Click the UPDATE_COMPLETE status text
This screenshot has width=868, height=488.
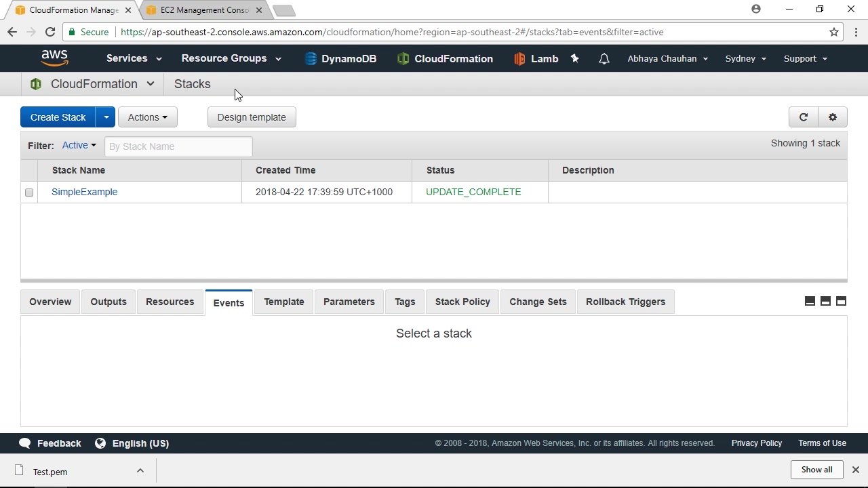point(473,192)
